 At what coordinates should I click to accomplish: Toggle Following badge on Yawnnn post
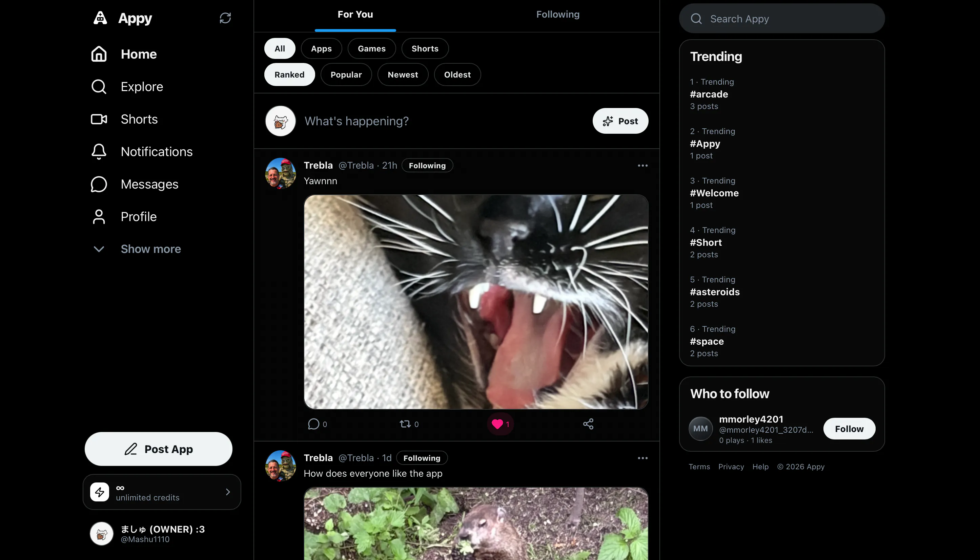point(427,165)
